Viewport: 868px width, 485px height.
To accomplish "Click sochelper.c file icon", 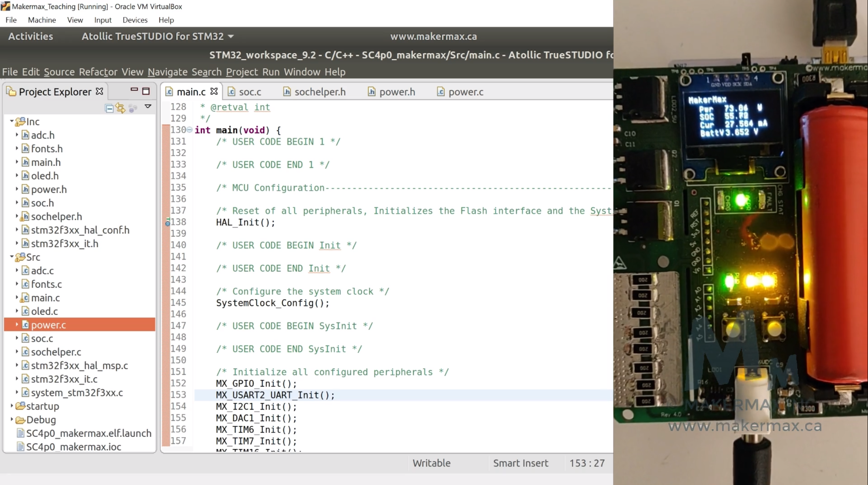I will (x=25, y=352).
